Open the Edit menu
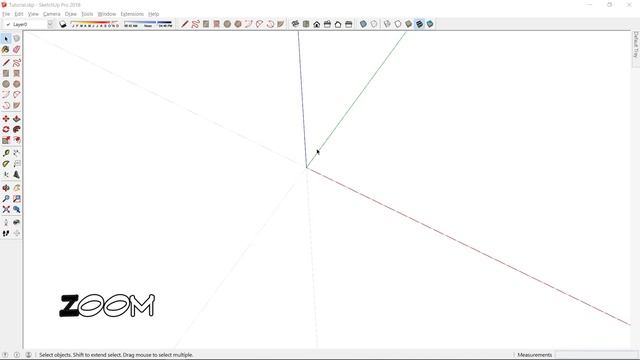Screen dimensions: 640x360 click(19, 14)
